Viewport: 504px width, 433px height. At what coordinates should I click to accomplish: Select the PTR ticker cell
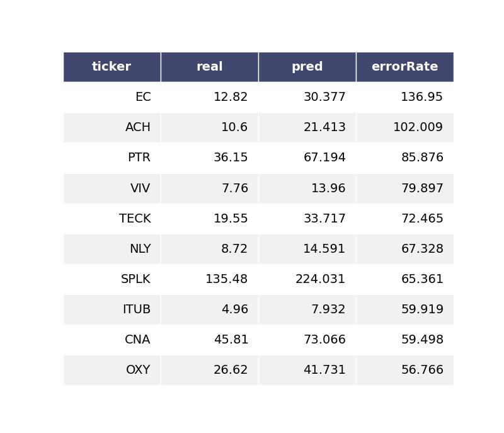click(x=139, y=158)
